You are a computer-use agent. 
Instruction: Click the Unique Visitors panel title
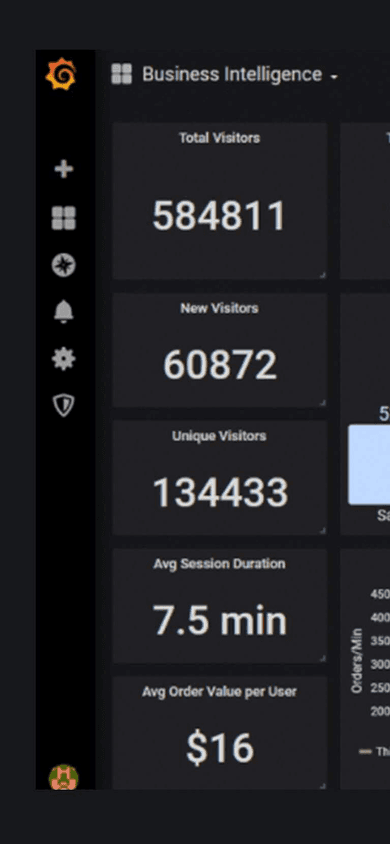coord(219,436)
